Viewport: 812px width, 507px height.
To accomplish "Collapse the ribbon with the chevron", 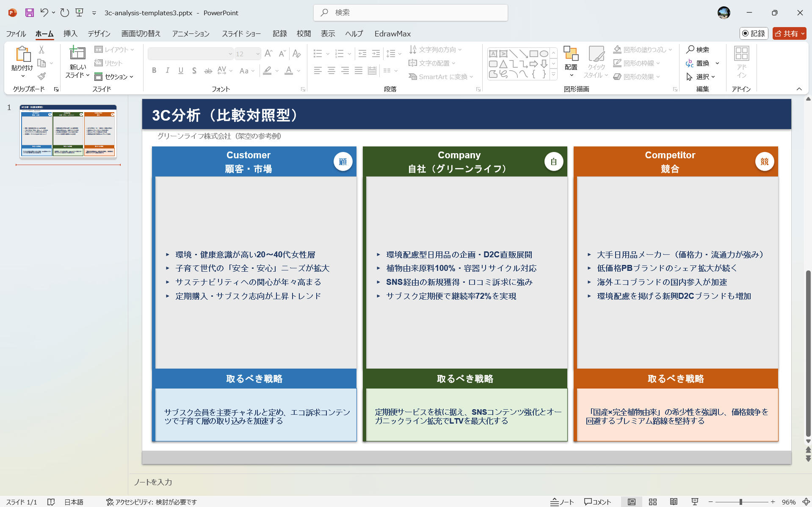I will coord(799,89).
